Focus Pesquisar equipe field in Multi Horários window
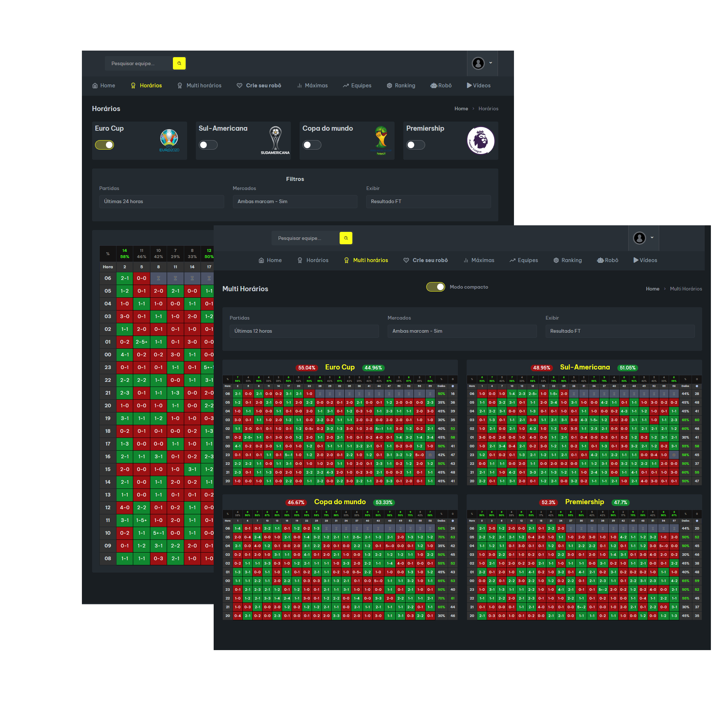The height and width of the screenshot is (728, 728). (x=305, y=238)
